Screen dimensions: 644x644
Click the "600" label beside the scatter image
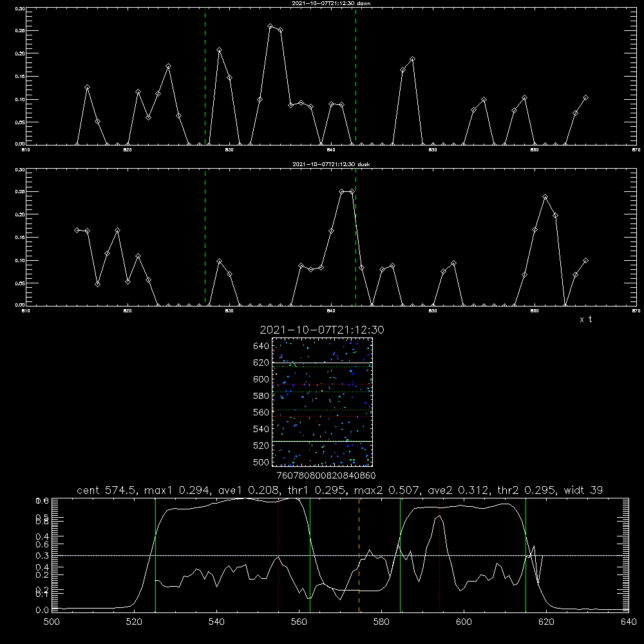coord(261,379)
